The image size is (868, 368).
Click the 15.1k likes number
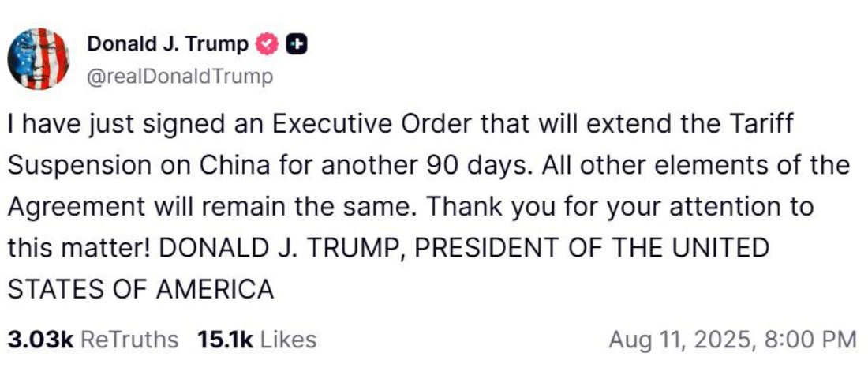(225, 340)
